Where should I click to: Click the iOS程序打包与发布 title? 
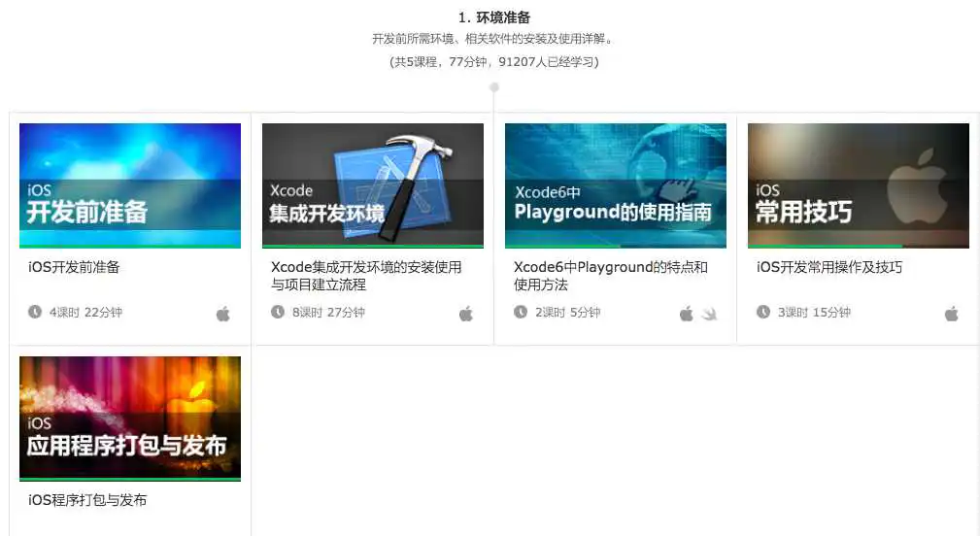tap(87, 500)
